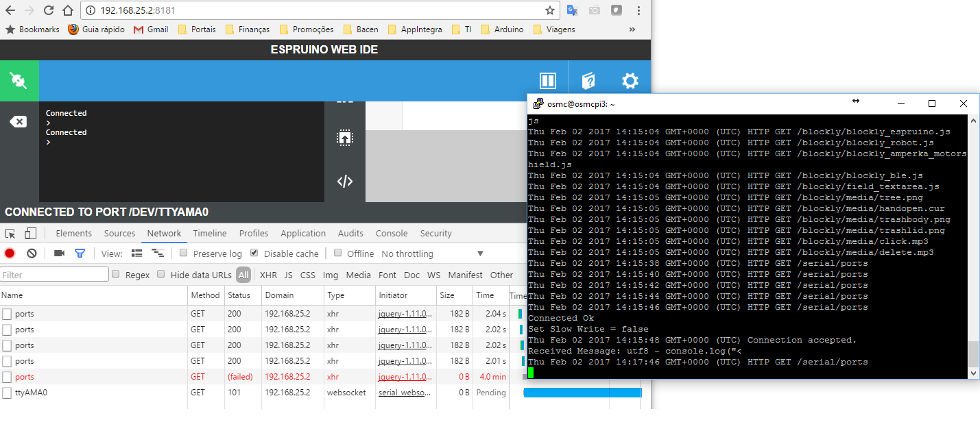Activate DevTools inspect element picker
Screen dimensions: 980x444
10,233
